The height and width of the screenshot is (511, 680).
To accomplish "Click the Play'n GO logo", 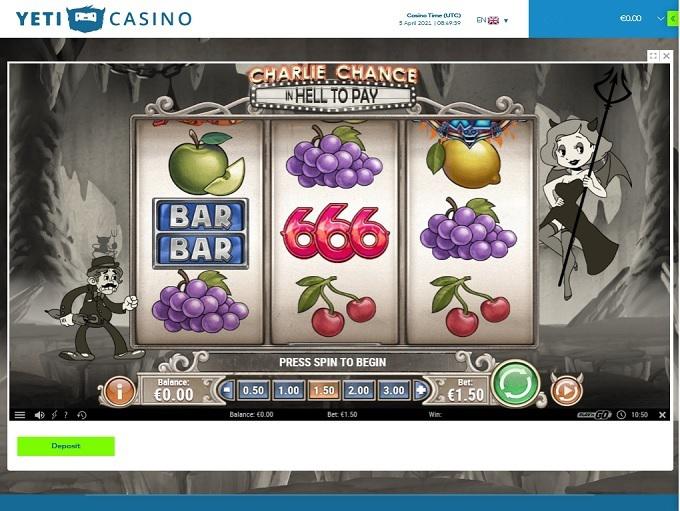I will [x=594, y=415].
